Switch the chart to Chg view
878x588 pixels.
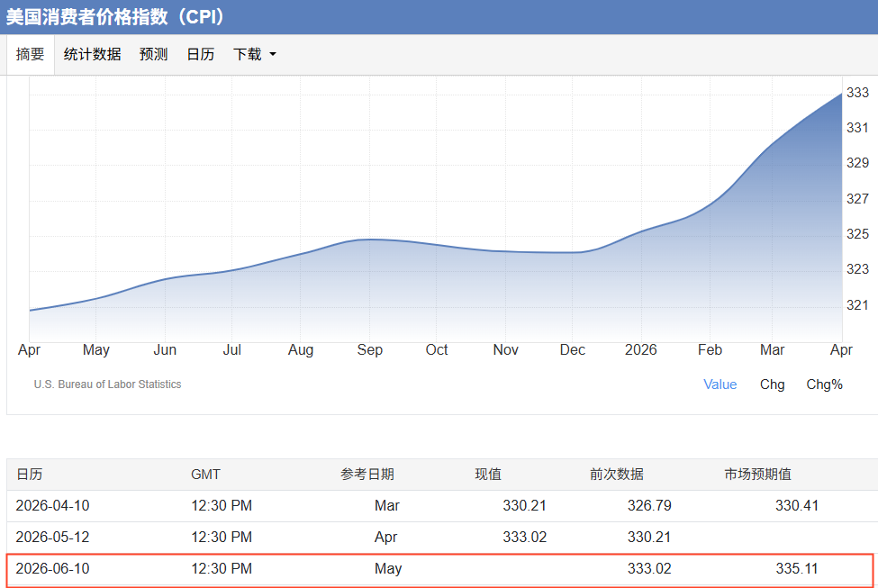772,384
